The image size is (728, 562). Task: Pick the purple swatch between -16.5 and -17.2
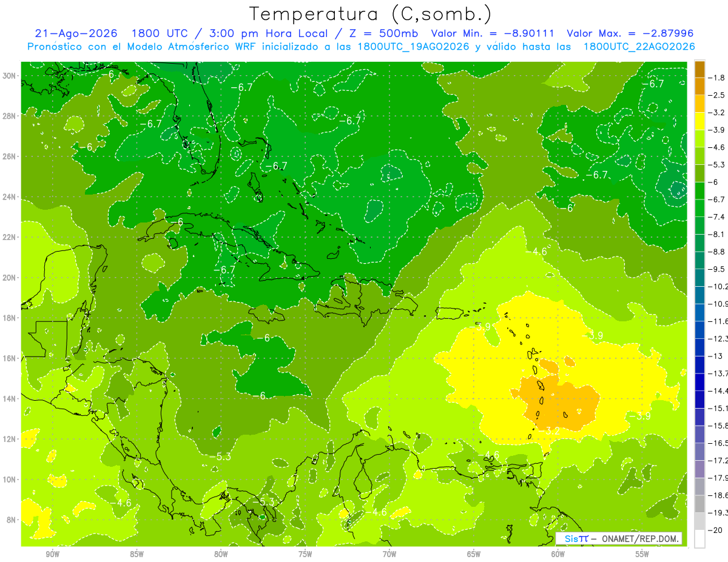(x=699, y=452)
